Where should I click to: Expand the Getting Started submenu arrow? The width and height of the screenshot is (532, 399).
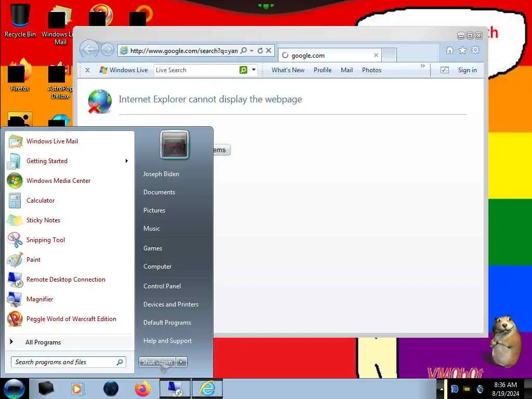point(127,161)
